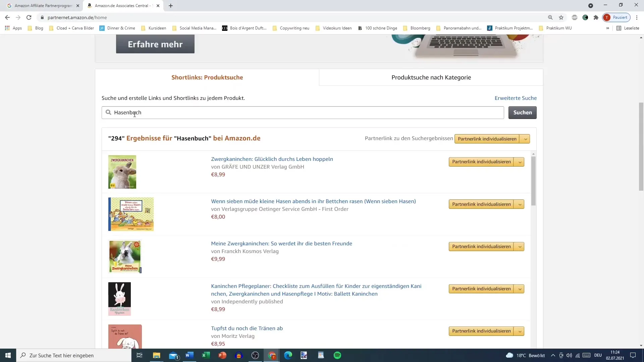Close the Amazon Affiliate Partnerprogramm tab

(x=78, y=6)
